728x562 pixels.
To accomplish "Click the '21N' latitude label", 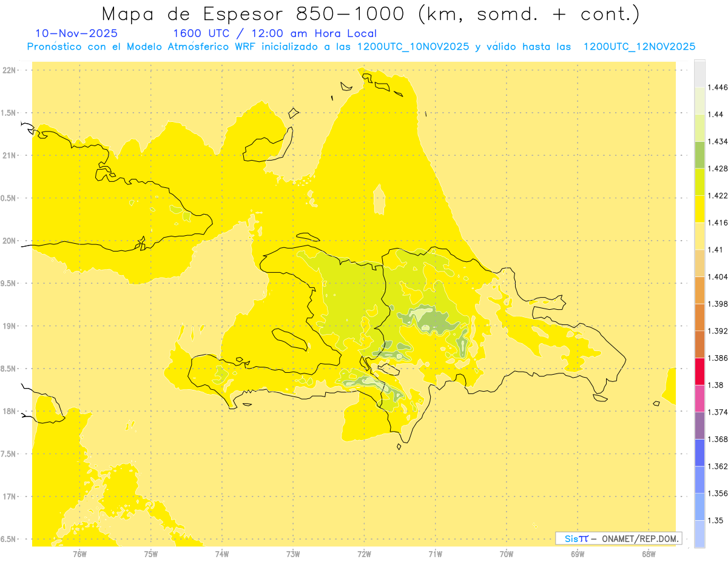I will [8, 155].
